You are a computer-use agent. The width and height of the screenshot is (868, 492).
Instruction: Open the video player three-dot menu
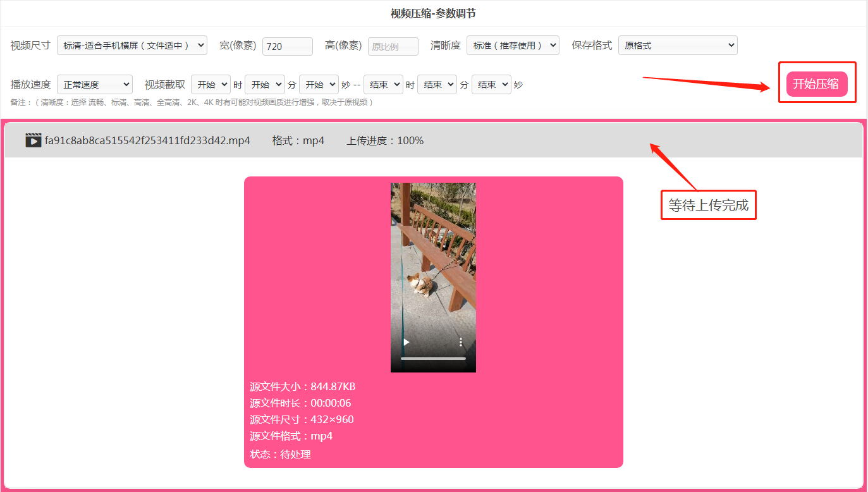click(x=461, y=342)
